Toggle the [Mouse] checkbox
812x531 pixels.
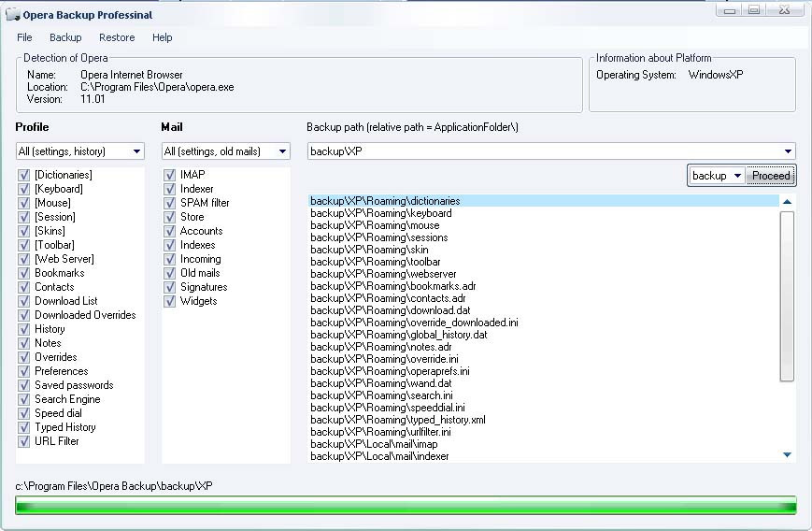(x=23, y=203)
